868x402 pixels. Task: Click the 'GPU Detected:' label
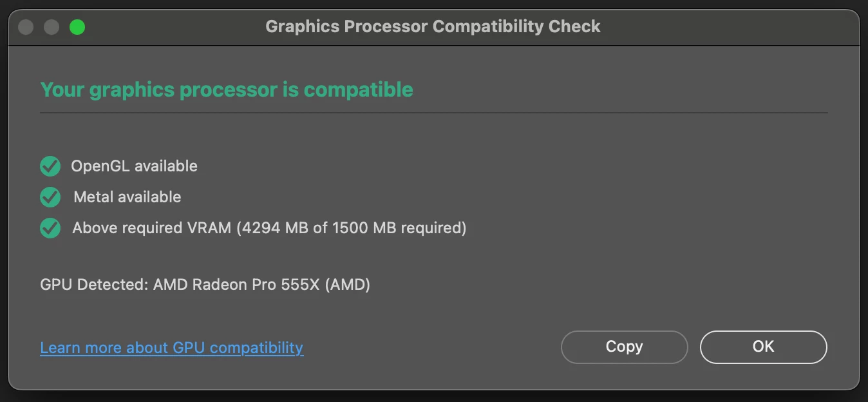tap(94, 285)
